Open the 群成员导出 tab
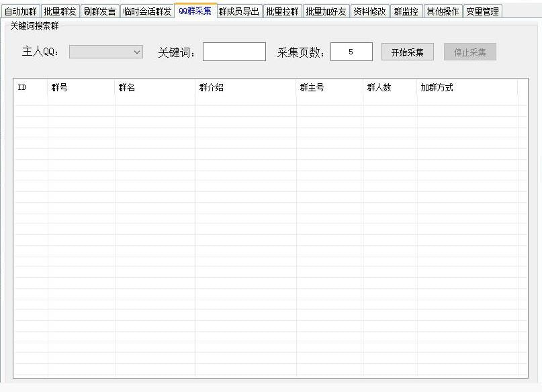This screenshot has width=542, height=392. (239, 11)
